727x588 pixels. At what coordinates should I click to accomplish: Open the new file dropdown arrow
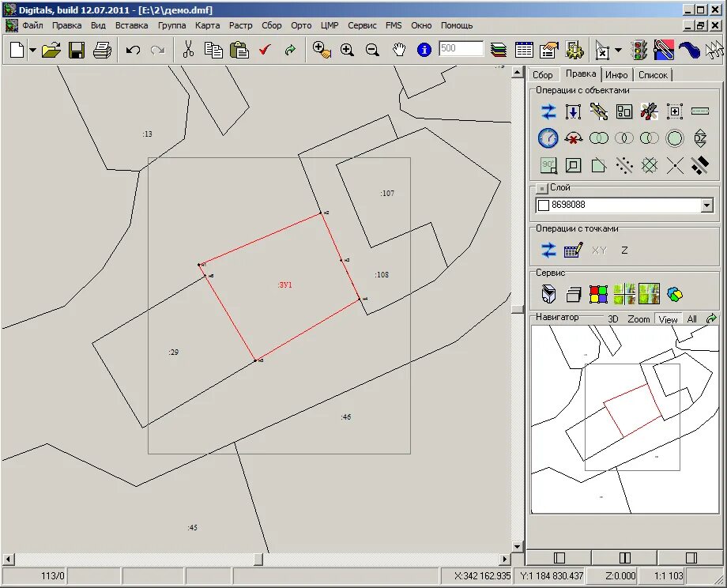[32, 50]
